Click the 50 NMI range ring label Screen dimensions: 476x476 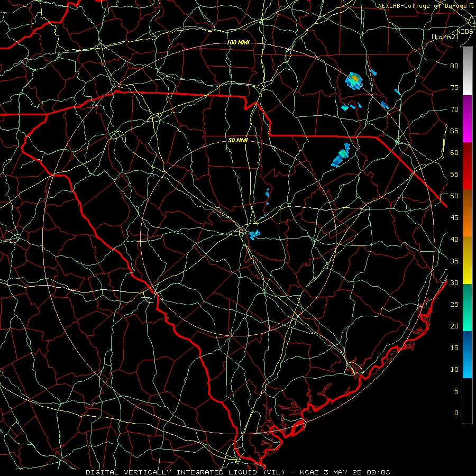[239, 140]
